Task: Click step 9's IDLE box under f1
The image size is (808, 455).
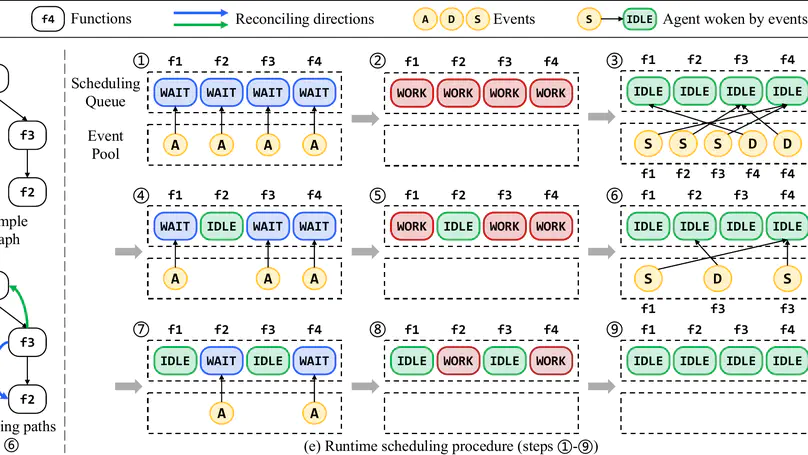Action: [648, 361]
